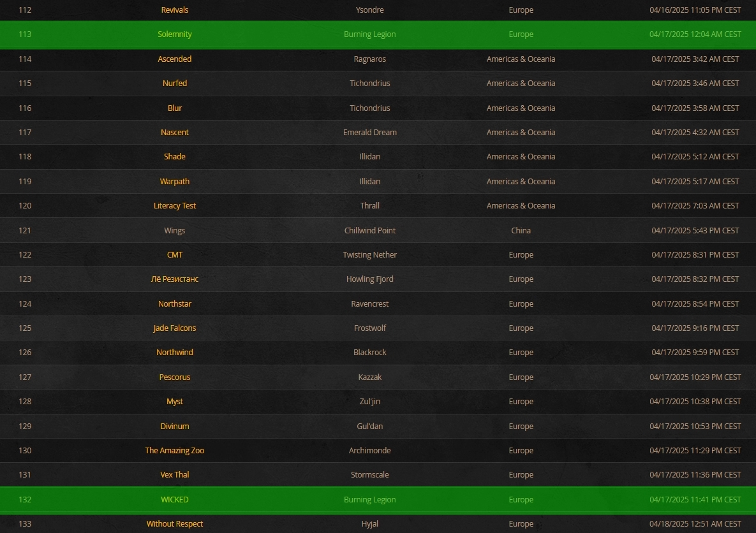Click the Gul'dan realm cell

pyautogui.click(x=370, y=427)
